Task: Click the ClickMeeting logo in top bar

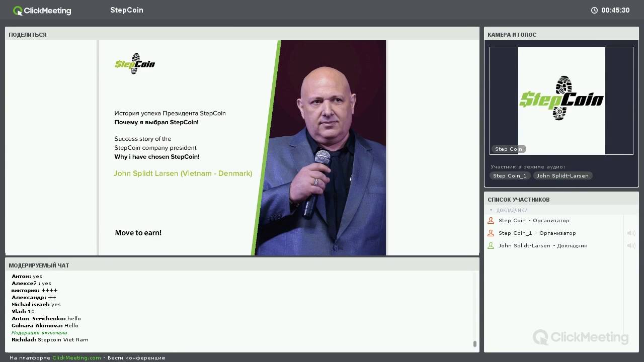Action: (x=42, y=10)
